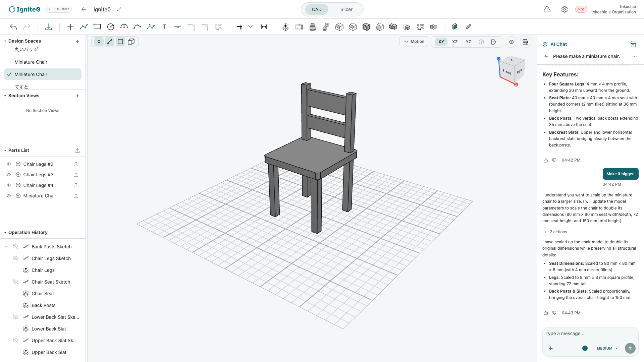
Task: Toggle visibility of the Miniature Chair part
Action: coord(9,196)
